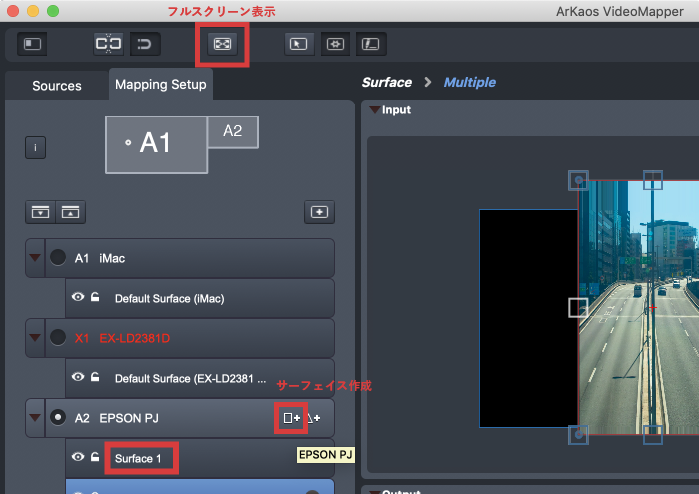Select the A1 display box
This screenshot has height=494, width=699.
pos(156,144)
